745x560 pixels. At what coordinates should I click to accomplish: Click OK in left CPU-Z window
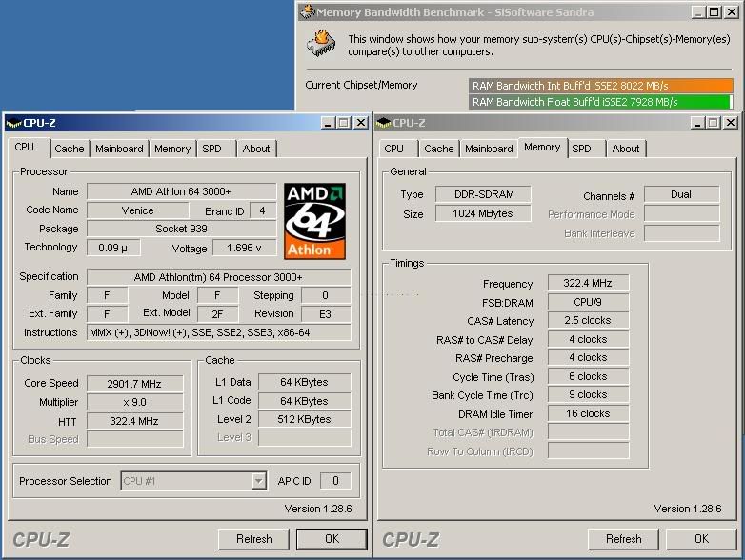(x=332, y=539)
